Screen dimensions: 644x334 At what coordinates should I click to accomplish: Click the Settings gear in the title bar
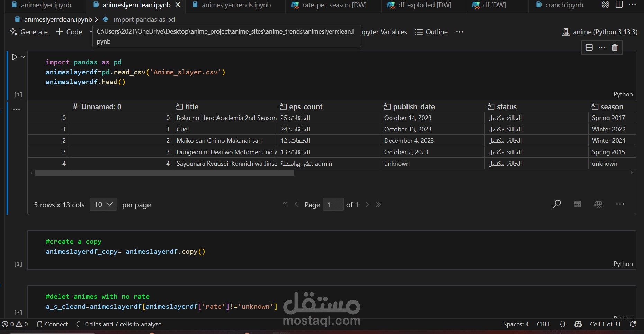(x=605, y=4)
